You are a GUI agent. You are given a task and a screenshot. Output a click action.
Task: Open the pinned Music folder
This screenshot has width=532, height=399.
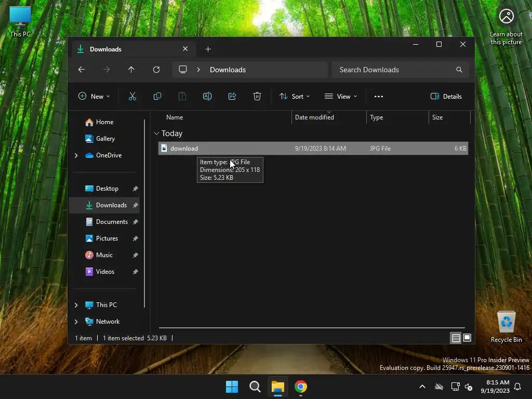(x=104, y=255)
